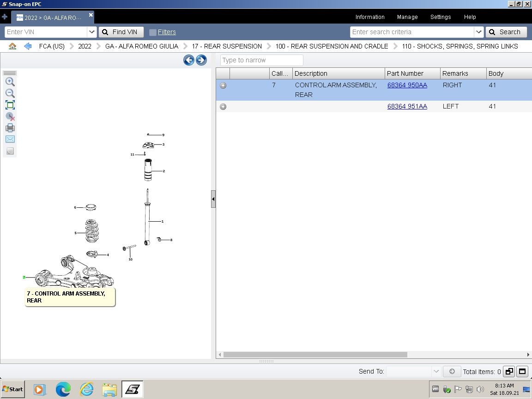Toggle the Filters checkbox
532x399 pixels.
153,32
